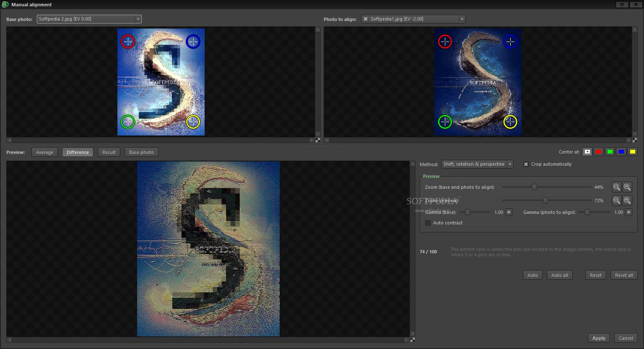Screen dimensions: 644x349
Task: Click the fit zoom icon for base and align
Action: [627, 187]
